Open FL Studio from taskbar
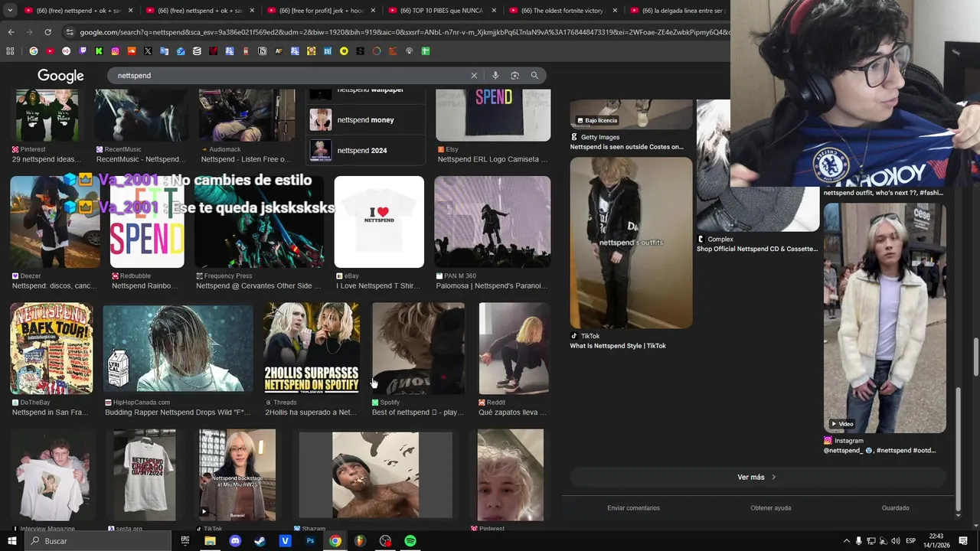The width and height of the screenshot is (980, 551). pyautogui.click(x=360, y=541)
